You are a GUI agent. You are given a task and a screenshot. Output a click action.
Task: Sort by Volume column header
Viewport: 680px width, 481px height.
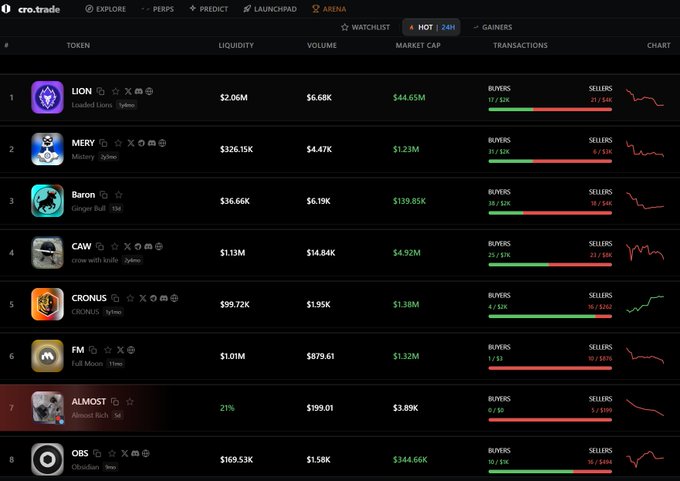[322, 45]
